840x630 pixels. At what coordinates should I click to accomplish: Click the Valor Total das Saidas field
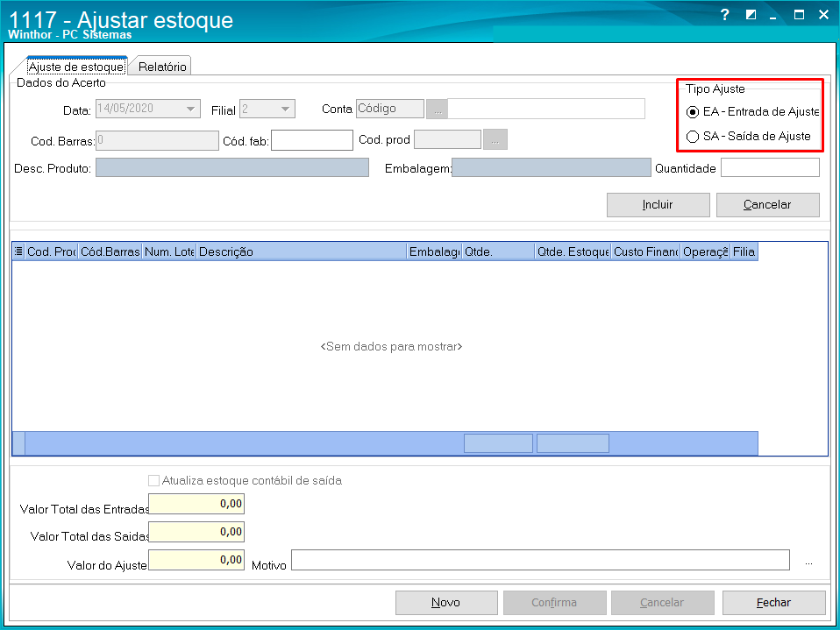click(196, 532)
